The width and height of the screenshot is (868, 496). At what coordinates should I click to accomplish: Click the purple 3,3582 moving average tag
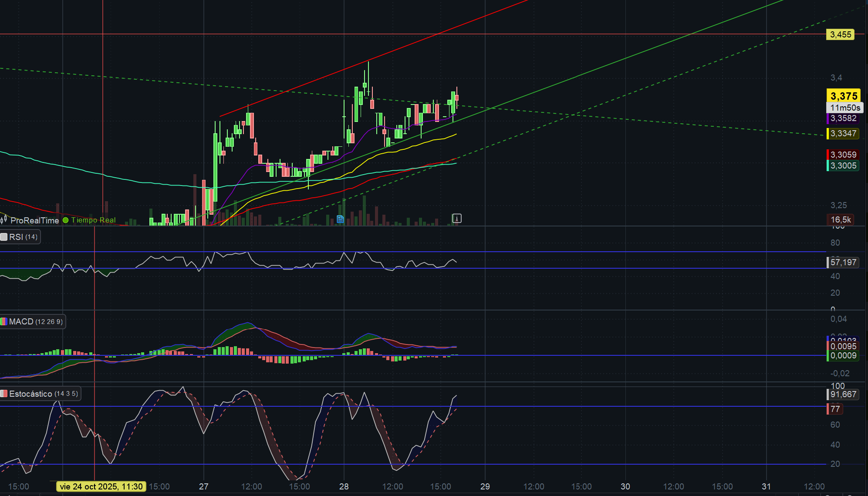click(843, 118)
